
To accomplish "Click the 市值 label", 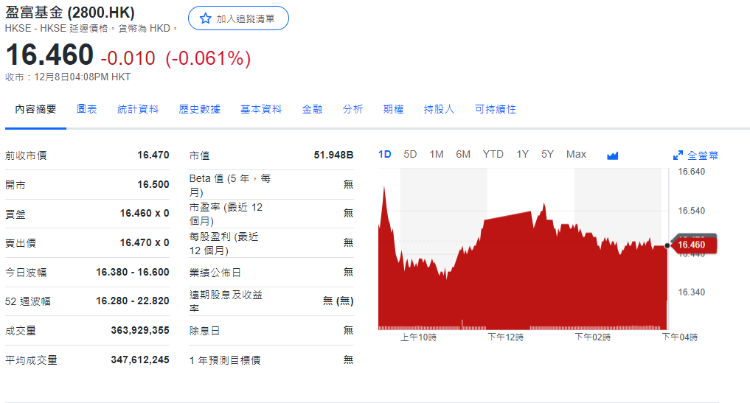I will [199, 156].
